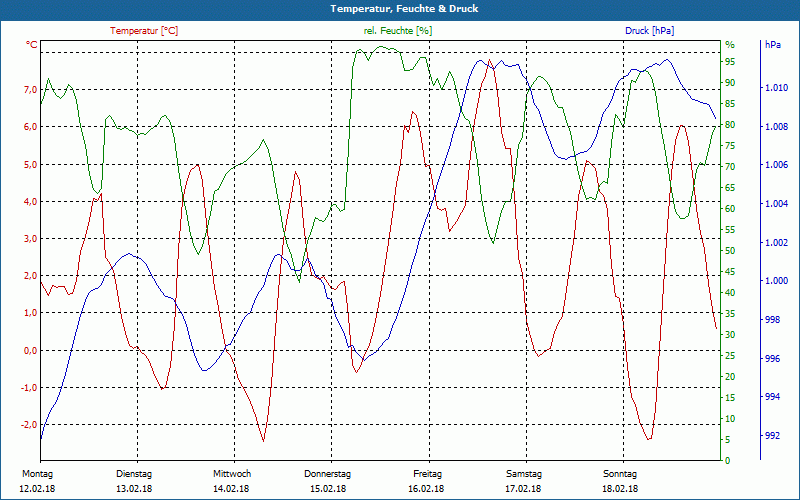This screenshot has height=500, width=800.
Task: Click the date '17.02.18'
Action: tap(523, 488)
